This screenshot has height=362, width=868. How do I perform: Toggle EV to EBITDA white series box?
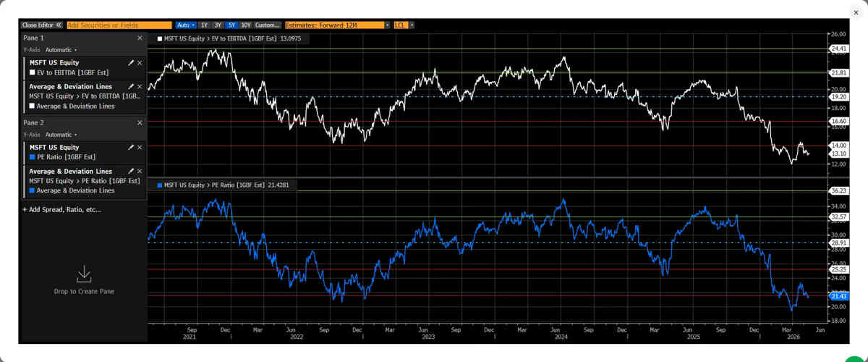[32, 72]
